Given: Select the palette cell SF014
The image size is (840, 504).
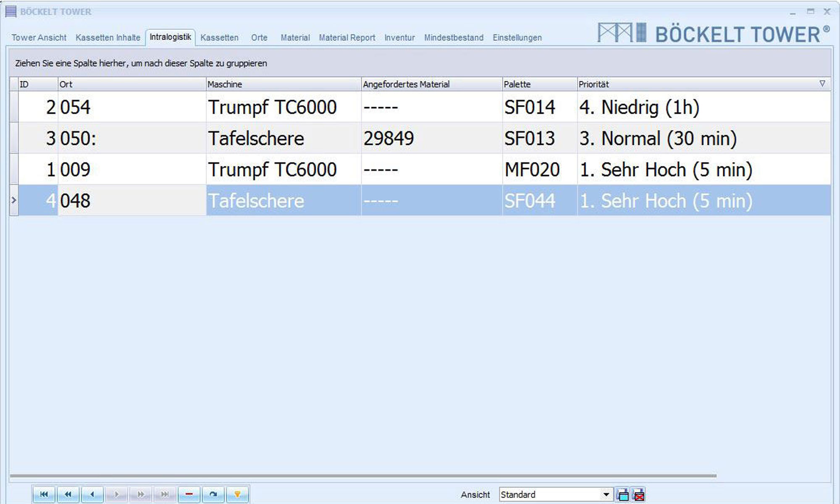Looking at the screenshot, I should coord(540,107).
